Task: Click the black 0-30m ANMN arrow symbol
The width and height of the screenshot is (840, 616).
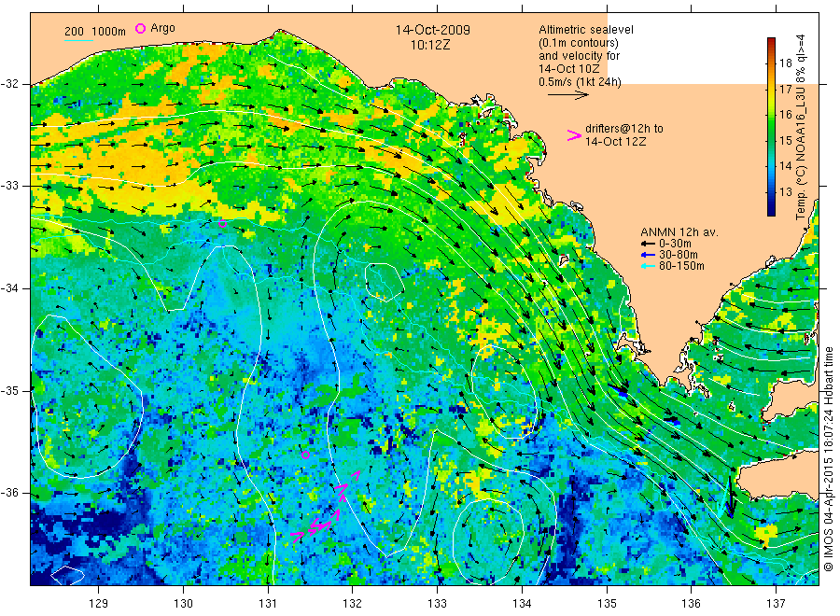Action: coord(649,244)
